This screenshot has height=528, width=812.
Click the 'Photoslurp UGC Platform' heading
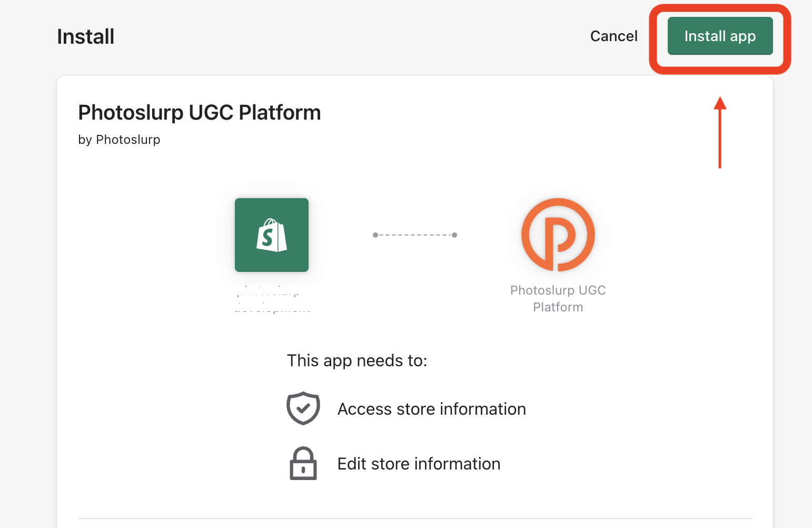coord(200,113)
